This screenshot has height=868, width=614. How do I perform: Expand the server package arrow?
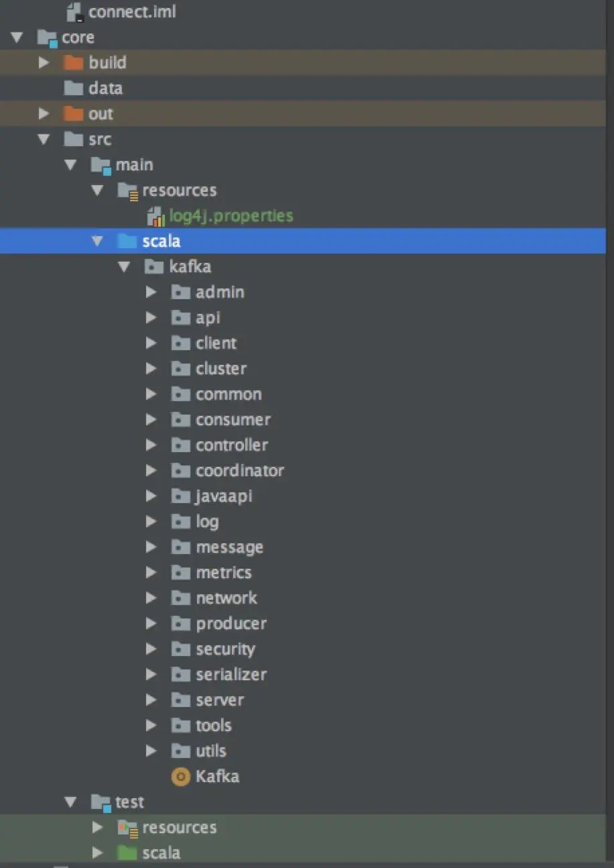coord(151,700)
